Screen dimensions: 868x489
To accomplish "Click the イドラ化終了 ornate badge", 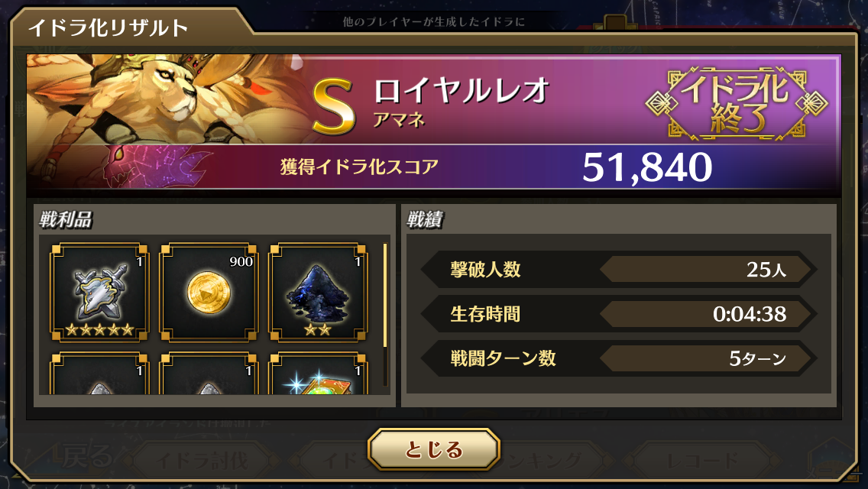I will pos(737,103).
